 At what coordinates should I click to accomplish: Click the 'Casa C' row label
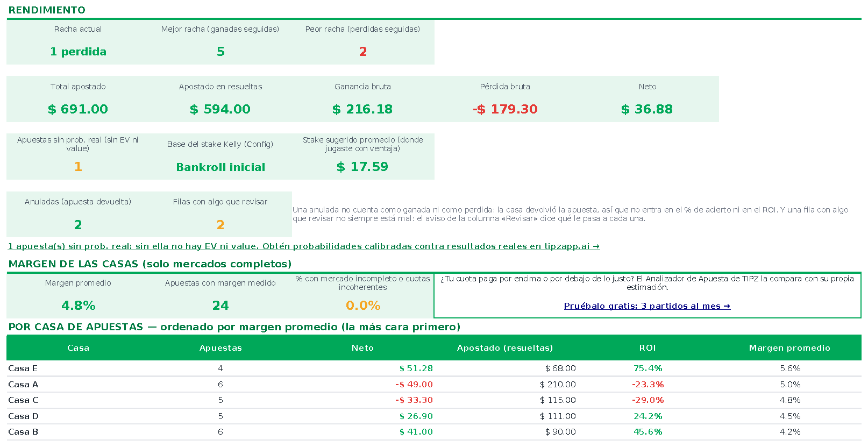(x=23, y=400)
